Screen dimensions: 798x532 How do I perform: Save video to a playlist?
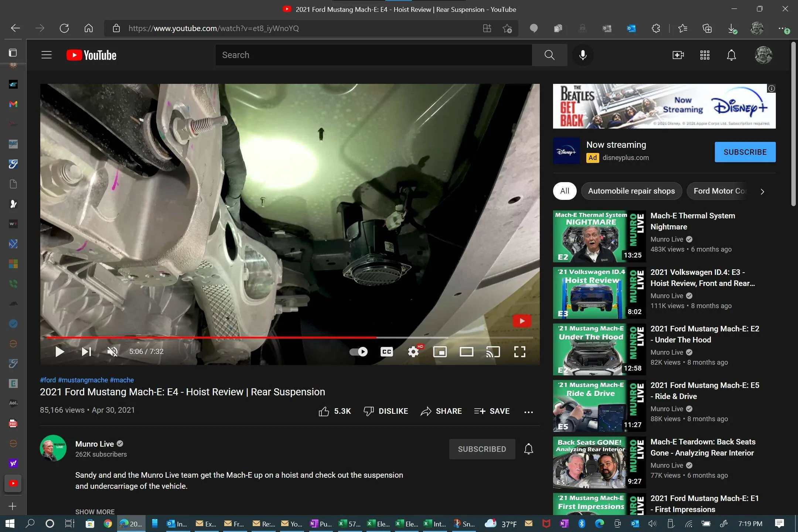coord(492,411)
